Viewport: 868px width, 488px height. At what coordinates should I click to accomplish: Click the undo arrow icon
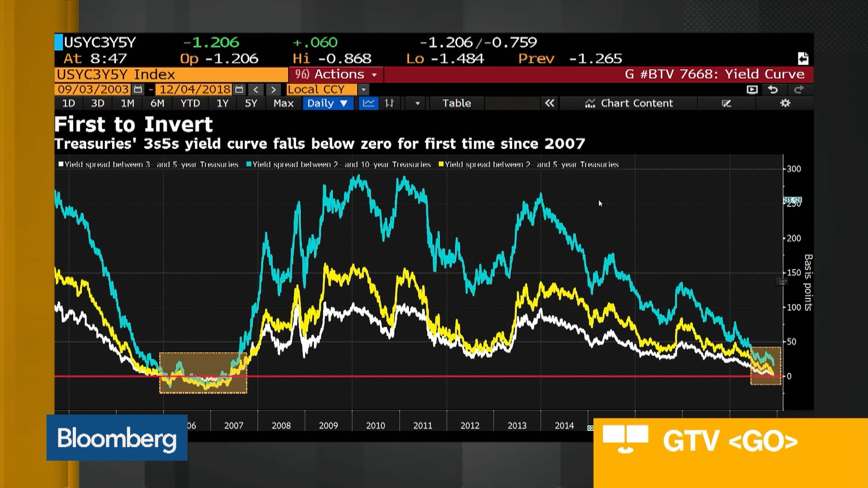click(774, 89)
